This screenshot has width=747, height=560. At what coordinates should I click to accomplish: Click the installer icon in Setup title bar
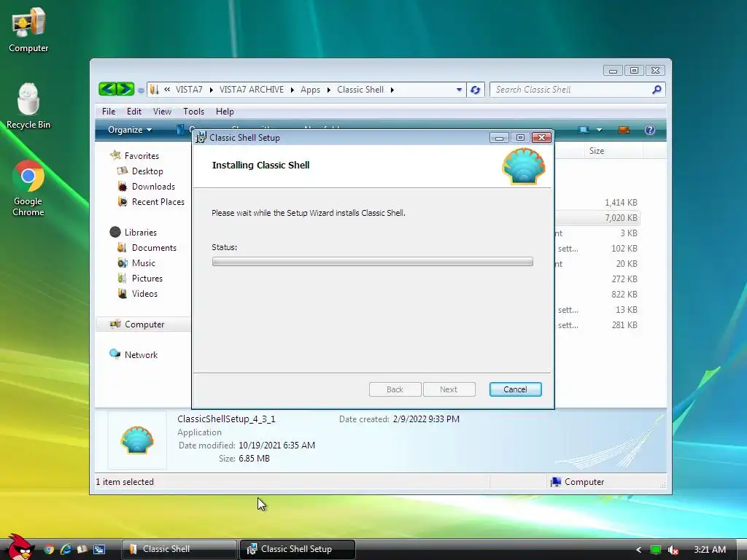201,138
